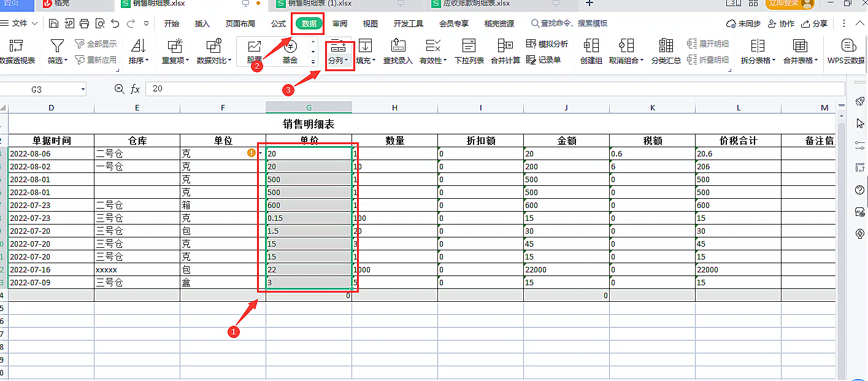Select the Fund (基金) data type
Viewport: 868px width, 381px height.
(x=290, y=52)
